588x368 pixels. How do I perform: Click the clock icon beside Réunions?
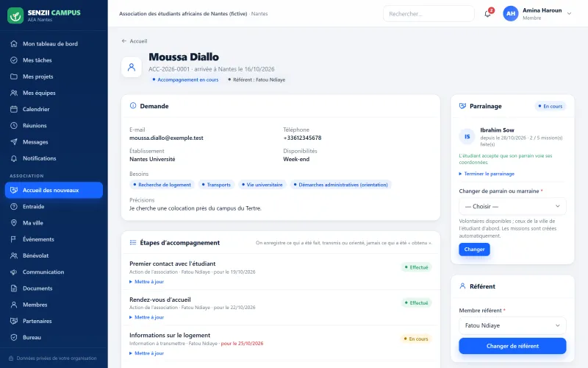coord(14,125)
